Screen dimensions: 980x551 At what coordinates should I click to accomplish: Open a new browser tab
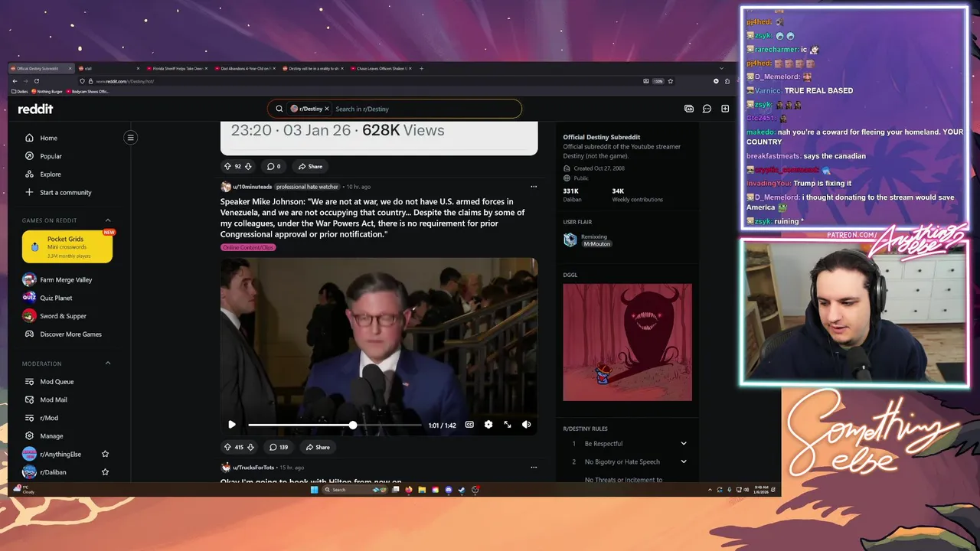[421, 68]
